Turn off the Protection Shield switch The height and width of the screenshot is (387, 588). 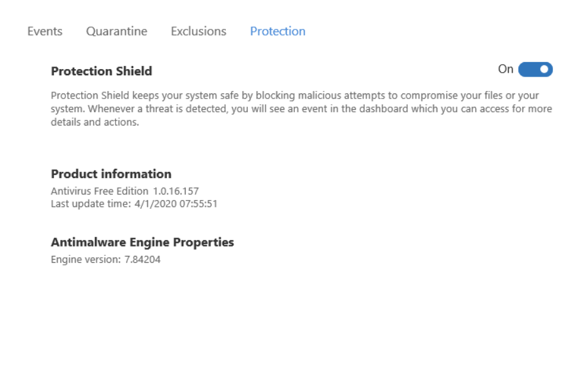pos(535,70)
